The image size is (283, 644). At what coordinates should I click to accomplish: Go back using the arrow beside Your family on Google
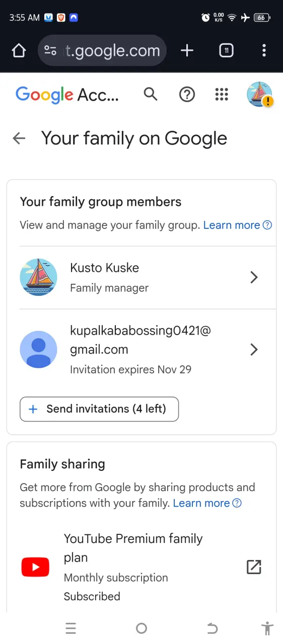19,138
